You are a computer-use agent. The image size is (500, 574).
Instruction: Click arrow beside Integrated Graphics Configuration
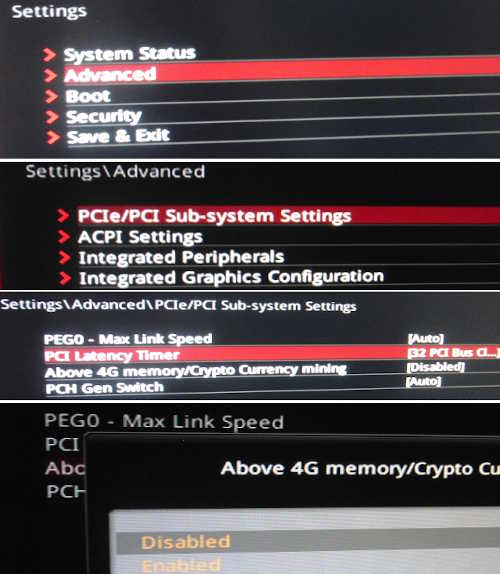[65, 278]
